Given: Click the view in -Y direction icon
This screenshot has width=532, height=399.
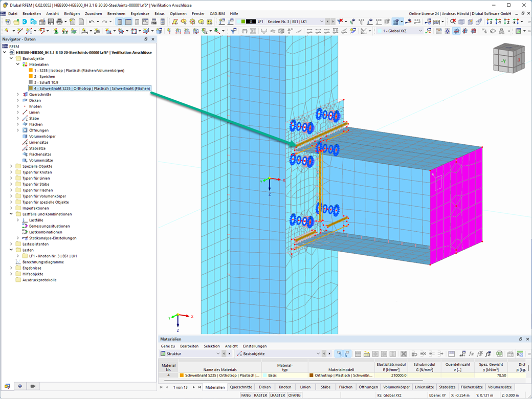Looking at the screenshot, I should click(498, 21).
